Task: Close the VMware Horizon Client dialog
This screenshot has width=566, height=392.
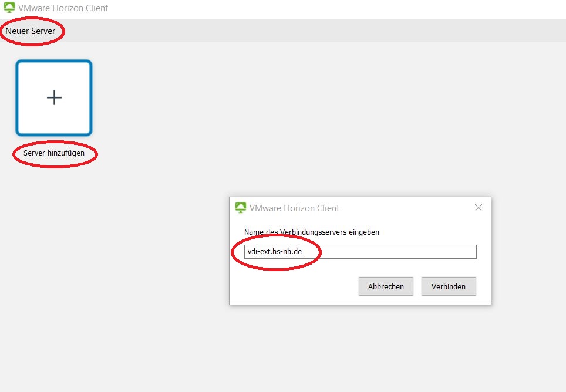Action: (x=479, y=208)
